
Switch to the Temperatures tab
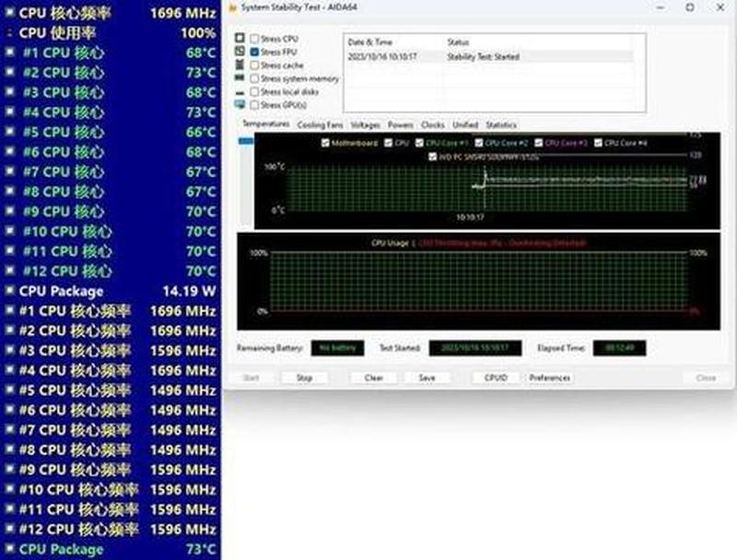click(266, 123)
